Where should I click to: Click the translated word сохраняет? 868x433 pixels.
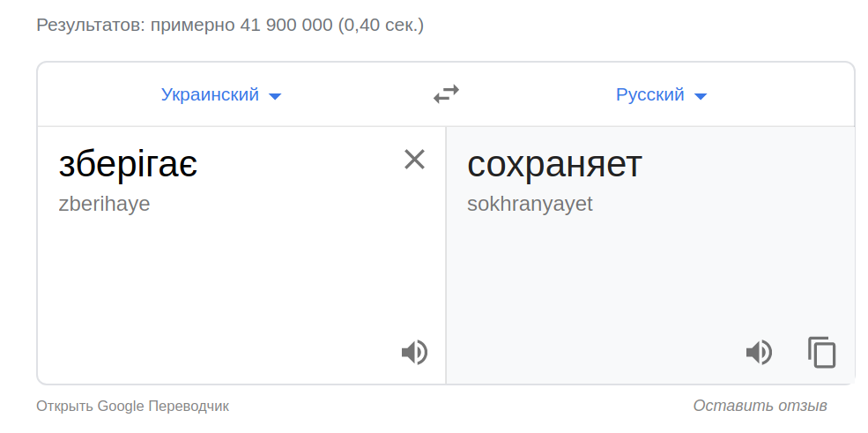tap(555, 165)
